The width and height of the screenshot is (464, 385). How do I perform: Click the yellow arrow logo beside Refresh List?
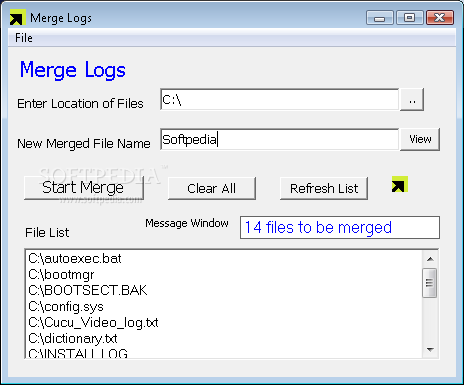[400, 184]
